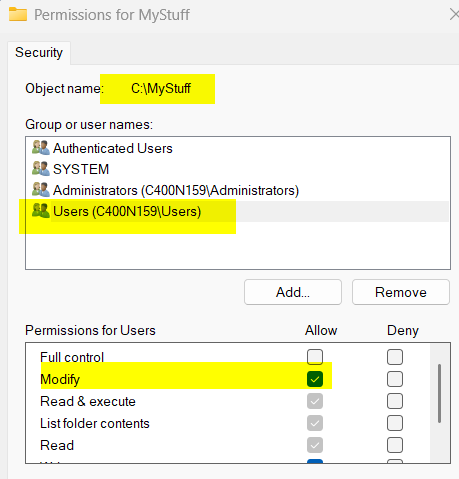This screenshot has height=479, width=459.
Task: Select the SYSTEM group icon
Action: [41, 169]
